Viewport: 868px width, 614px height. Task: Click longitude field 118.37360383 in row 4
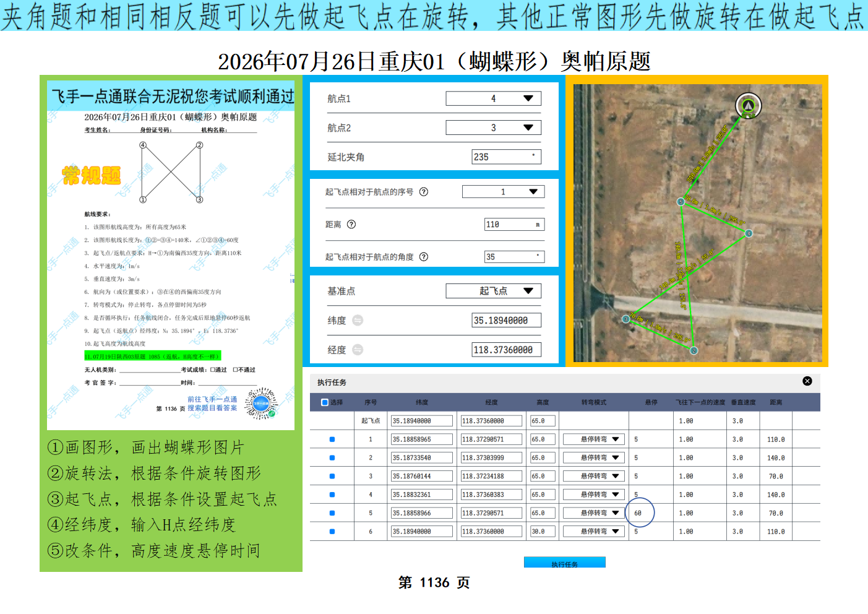pos(491,495)
